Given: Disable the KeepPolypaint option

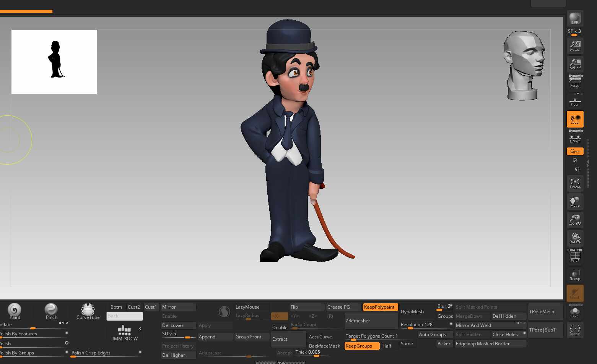Looking at the screenshot, I should 380,307.
